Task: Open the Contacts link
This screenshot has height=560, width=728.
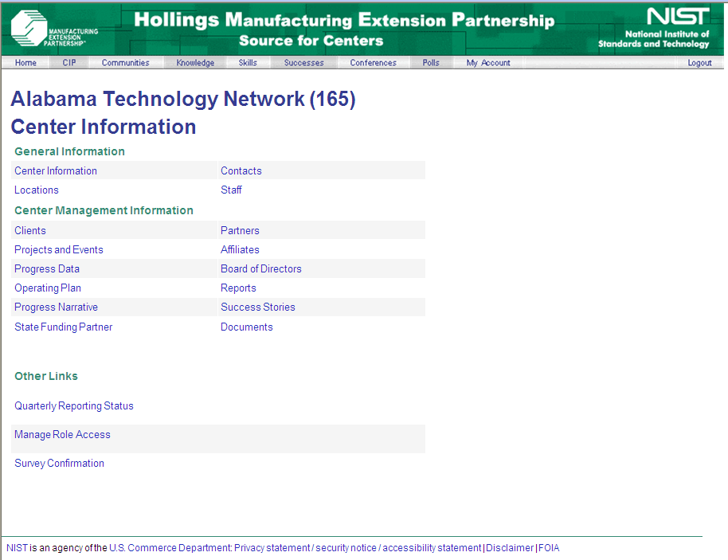Action: click(x=241, y=171)
